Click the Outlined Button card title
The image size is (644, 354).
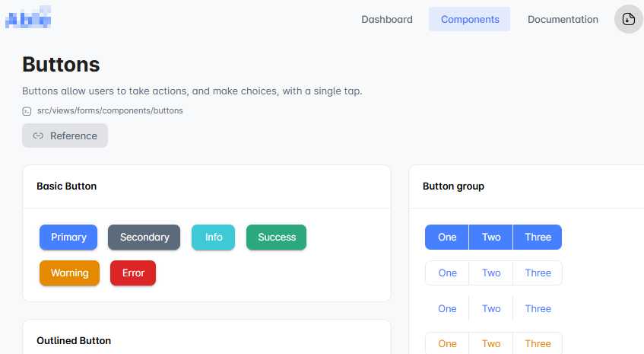(x=74, y=341)
